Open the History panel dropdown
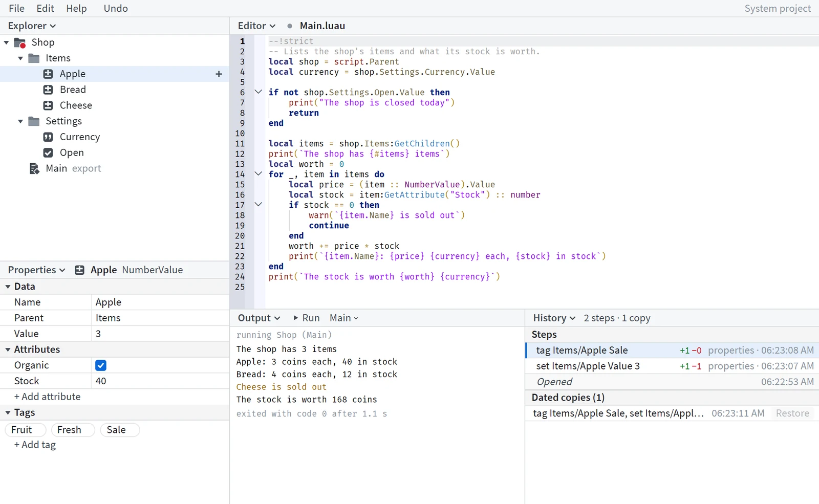The width and height of the screenshot is (819, 504). pos(554,318)
